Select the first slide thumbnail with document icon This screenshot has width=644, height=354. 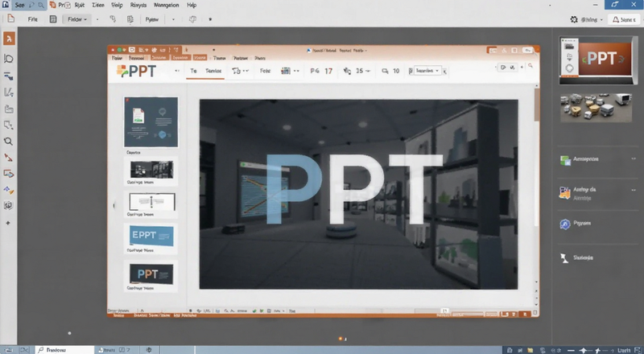click(x=151, y=122)
